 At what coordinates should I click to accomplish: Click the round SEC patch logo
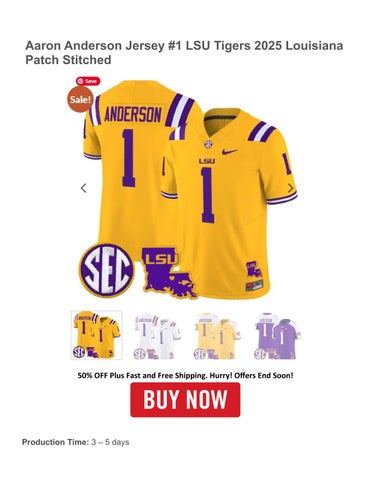(x=107, y=270)
